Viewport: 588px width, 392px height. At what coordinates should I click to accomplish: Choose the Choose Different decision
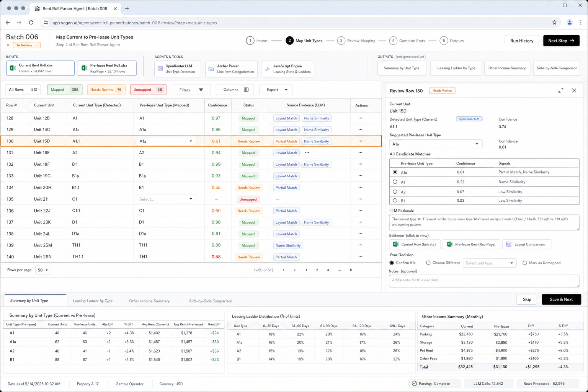[428, 263]
